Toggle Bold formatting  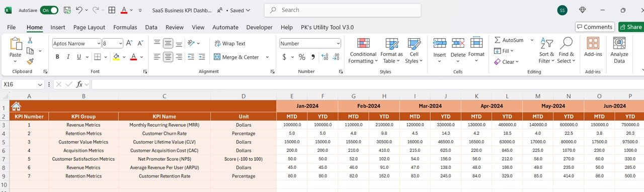point(57,57)
